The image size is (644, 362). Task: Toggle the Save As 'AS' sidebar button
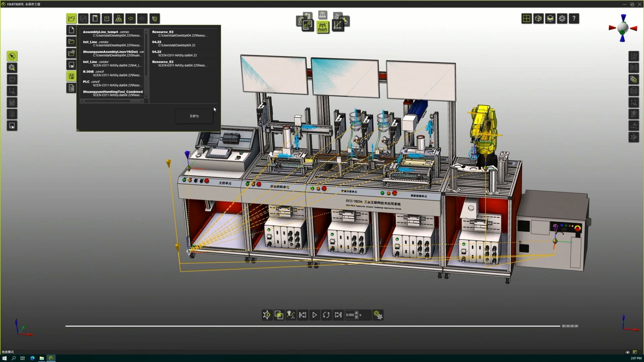(71, 76)
